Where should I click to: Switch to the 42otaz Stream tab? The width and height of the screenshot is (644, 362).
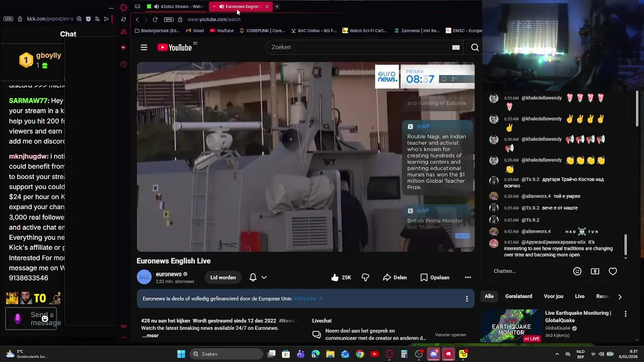pos(176,7)
